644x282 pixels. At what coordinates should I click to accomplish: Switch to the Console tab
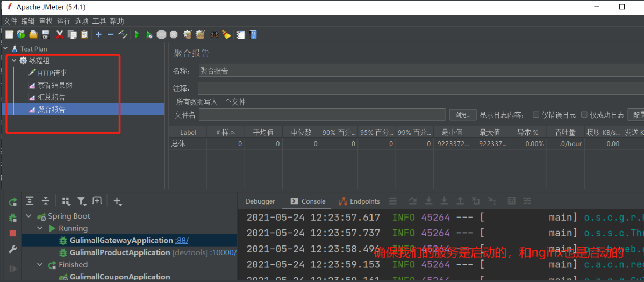[307, 201]
